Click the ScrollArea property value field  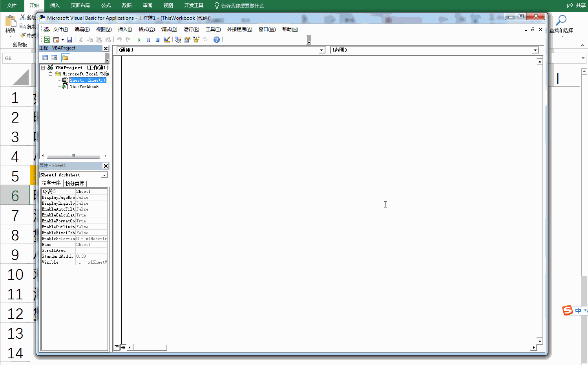tap(91, 251)
